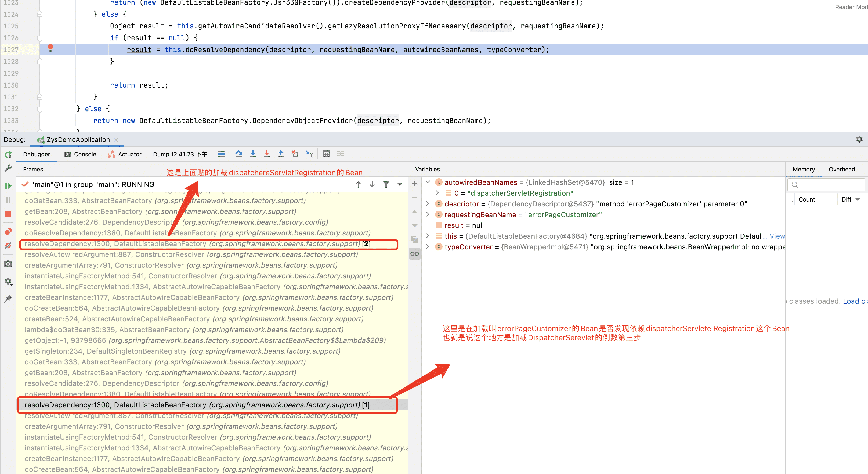Select the Memory tab
This screenshot has width=868, height=474.
pyautogui.click(x=804, y=169)
